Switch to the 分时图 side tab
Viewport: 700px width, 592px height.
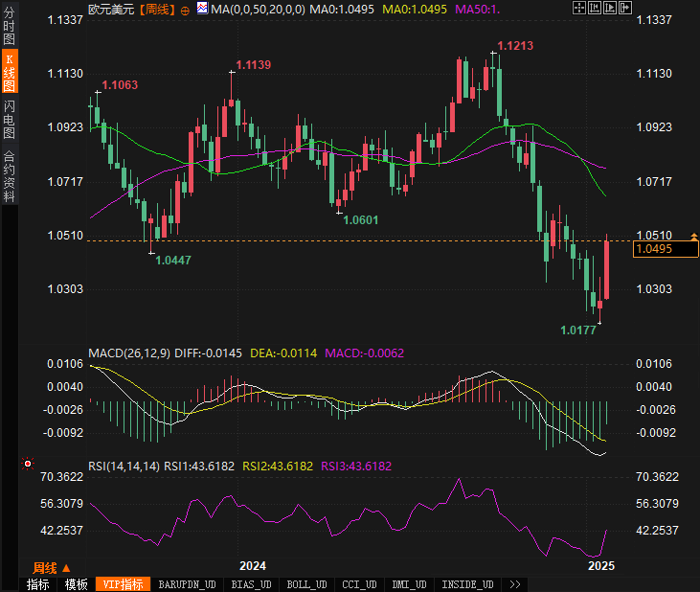click(x=9, y=26)
